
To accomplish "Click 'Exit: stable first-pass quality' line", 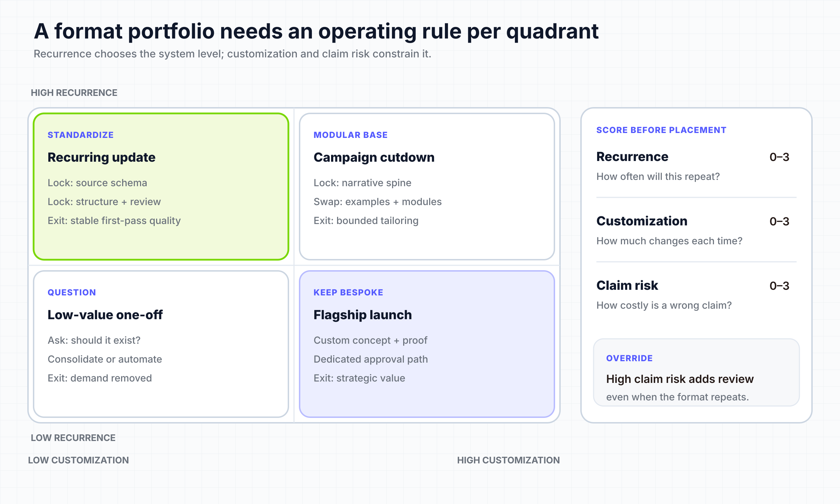I will click(x=114, y=221).
